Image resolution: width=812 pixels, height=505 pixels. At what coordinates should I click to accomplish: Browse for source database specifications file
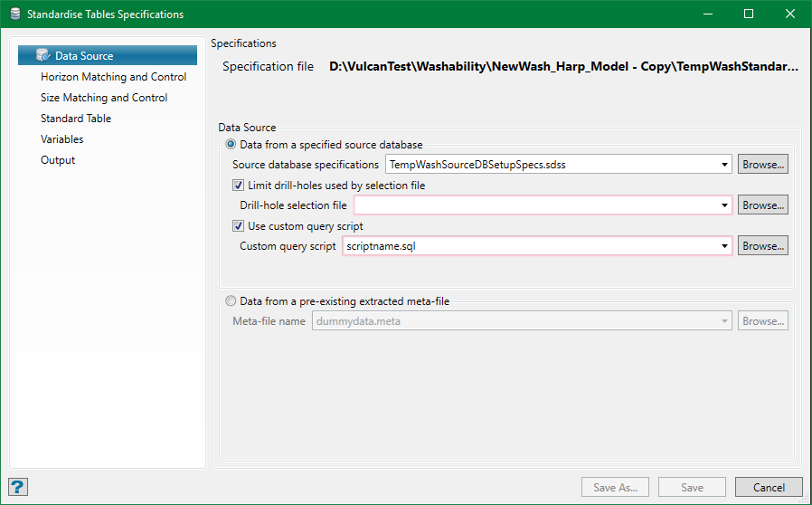pos(763,165)
